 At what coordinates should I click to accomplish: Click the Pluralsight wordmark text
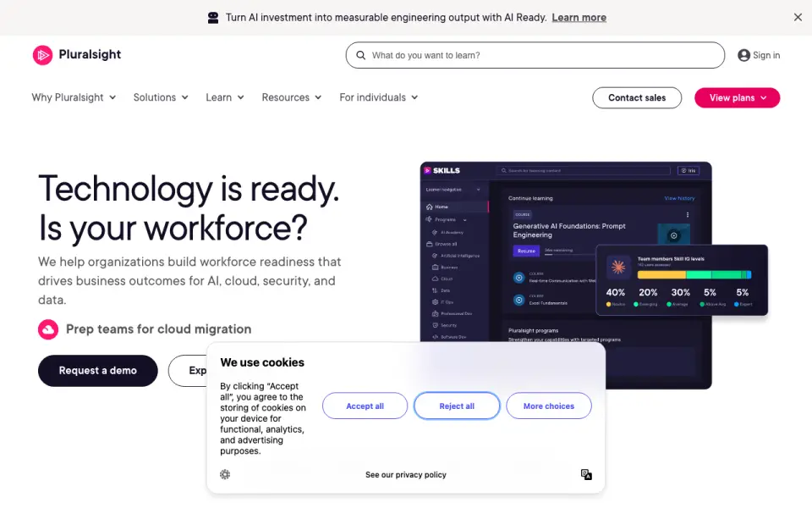(x=90, y=54)
